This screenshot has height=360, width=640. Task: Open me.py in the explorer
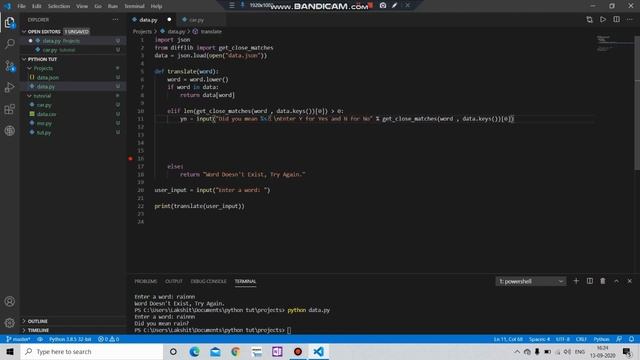(44, 123)
